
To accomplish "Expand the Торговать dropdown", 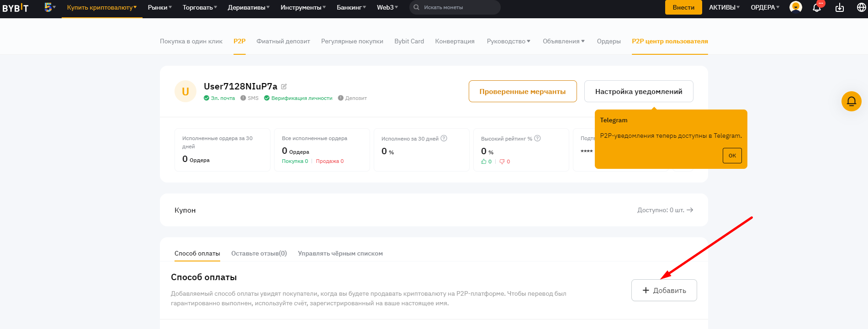I will (200, 7).
